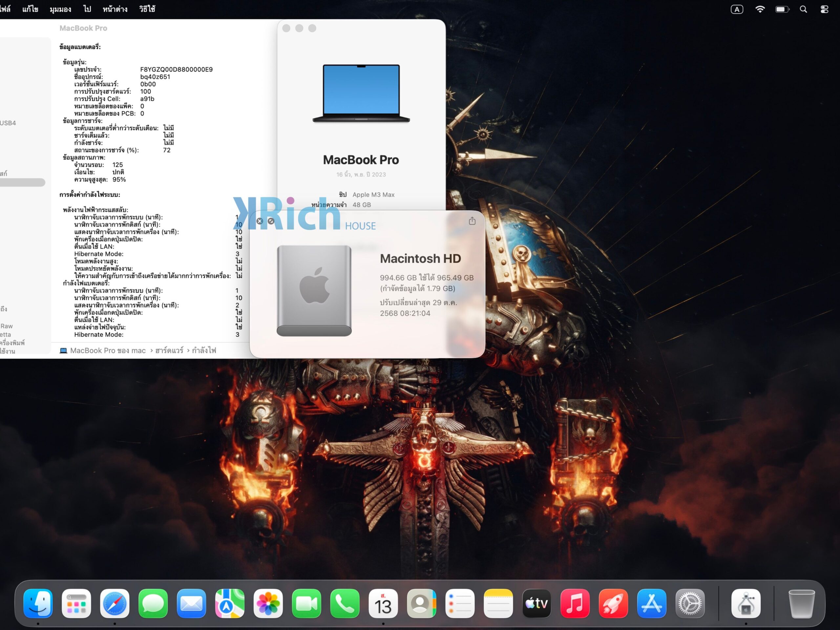This screenshot has height=630, width=840.
Task: Launch Apple TV from the Dock
Action: [x=536, y=603]
